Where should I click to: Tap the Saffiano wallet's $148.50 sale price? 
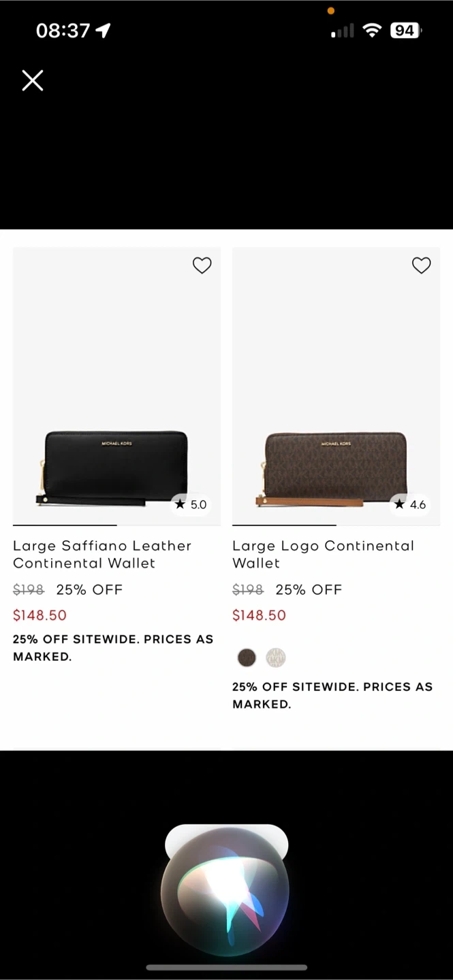click(x=40, y=615)
